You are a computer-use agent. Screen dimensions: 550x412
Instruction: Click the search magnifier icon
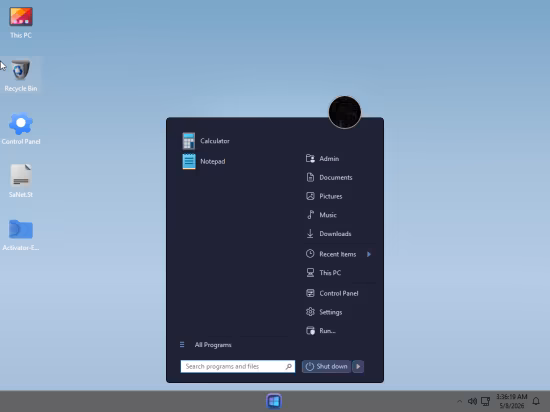click(x=289, y=366)
